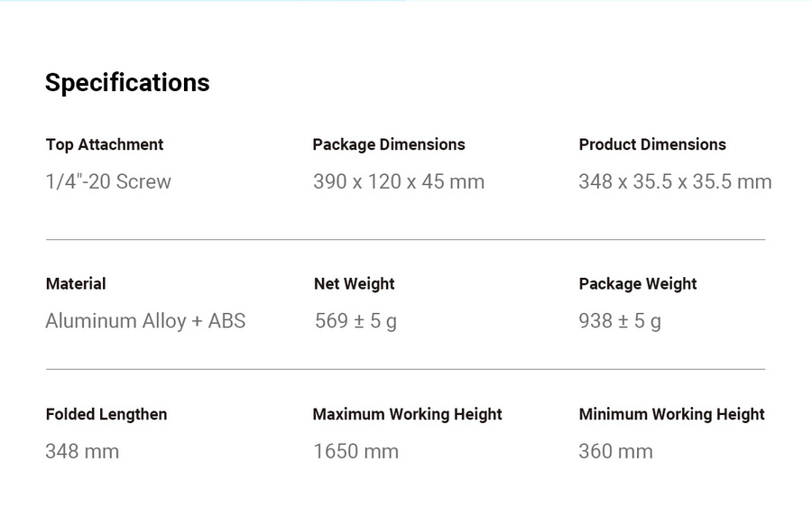Select the 1650 mm value
The height and width of the screenshot is (526, 812).
click(355, 451)
